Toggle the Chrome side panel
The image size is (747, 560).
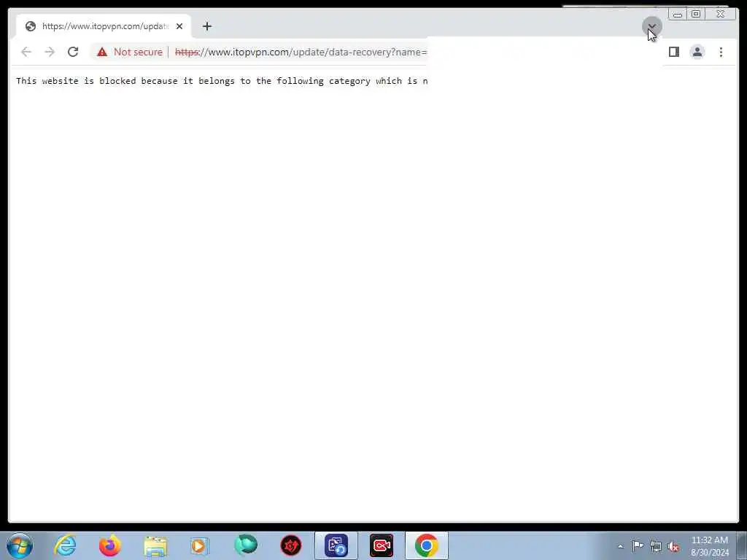673,52
